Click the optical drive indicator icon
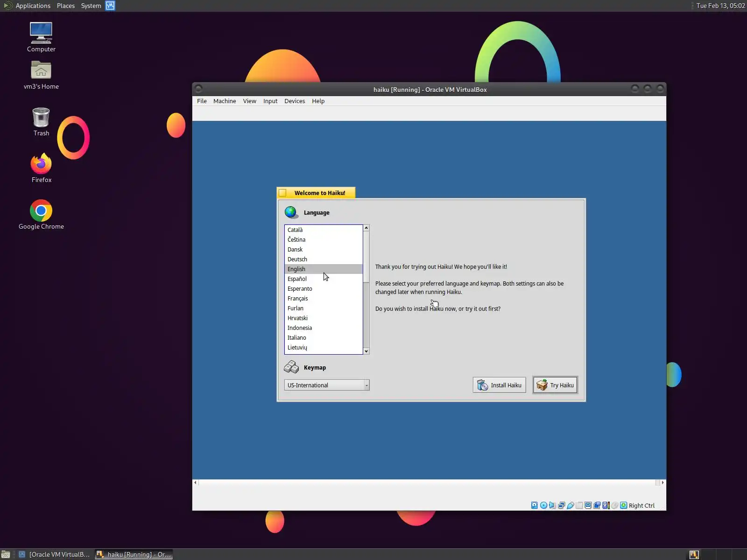This screenshot has width=747, height=560. [543, 505]
